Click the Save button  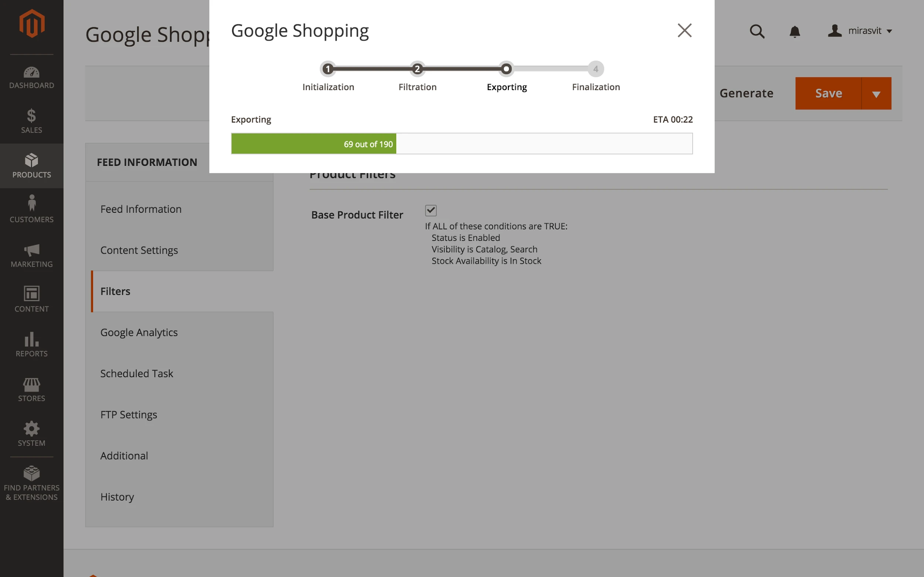coord(828,93)
